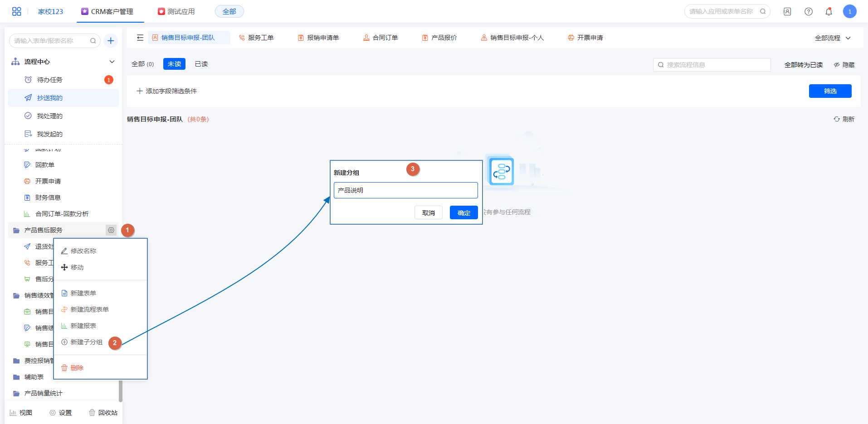Click the help question mark icon

(x=808, y=12)
